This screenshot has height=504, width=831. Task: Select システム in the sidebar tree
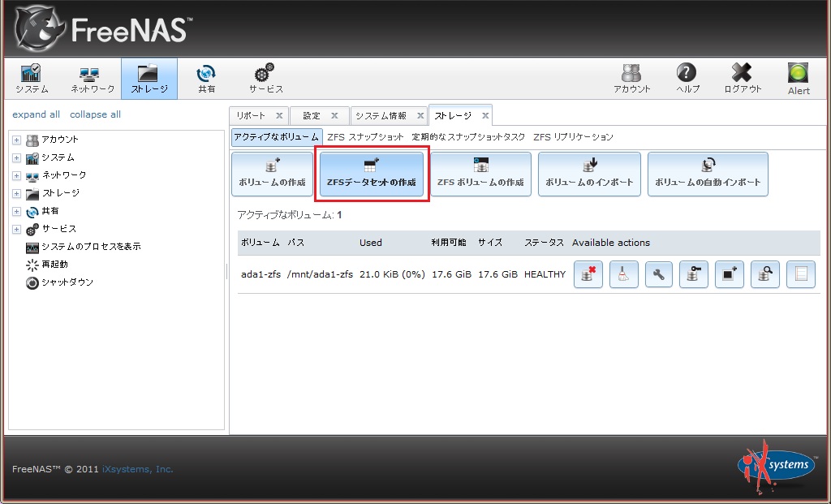pyautogui.click(x=58, y=157)
